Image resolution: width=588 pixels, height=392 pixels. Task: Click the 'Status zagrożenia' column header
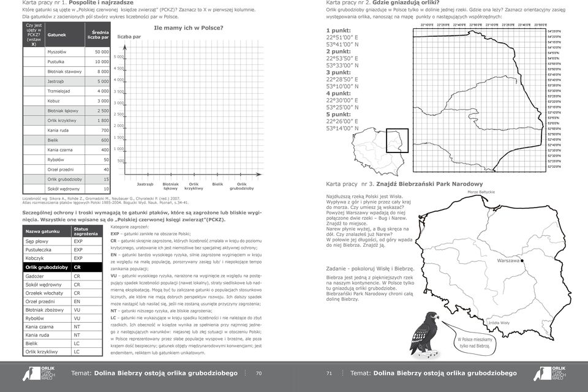point(86,231)
